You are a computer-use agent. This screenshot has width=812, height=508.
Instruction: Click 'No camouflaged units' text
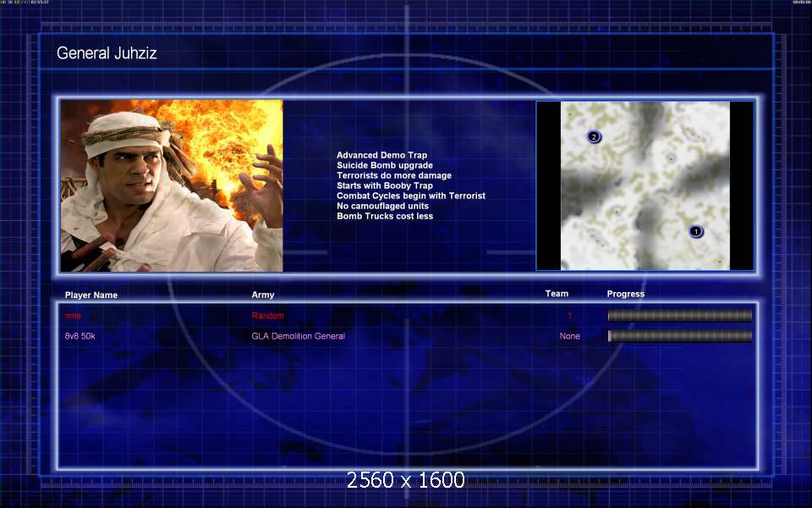pos(382,206)
